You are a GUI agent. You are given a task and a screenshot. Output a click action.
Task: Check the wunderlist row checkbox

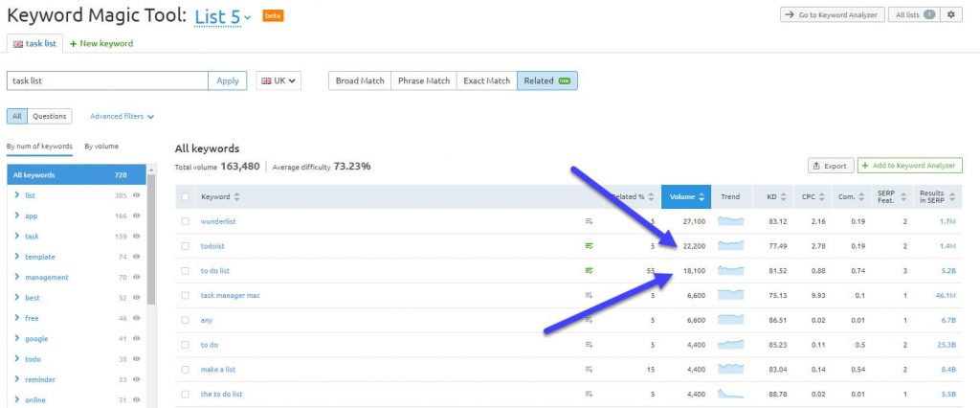(x=185, y=221)
